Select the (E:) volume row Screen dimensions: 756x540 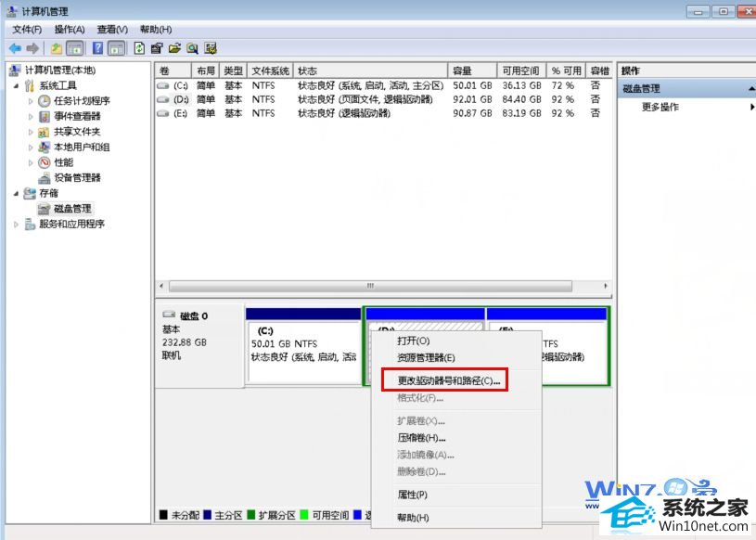click(x=383, y=113)
